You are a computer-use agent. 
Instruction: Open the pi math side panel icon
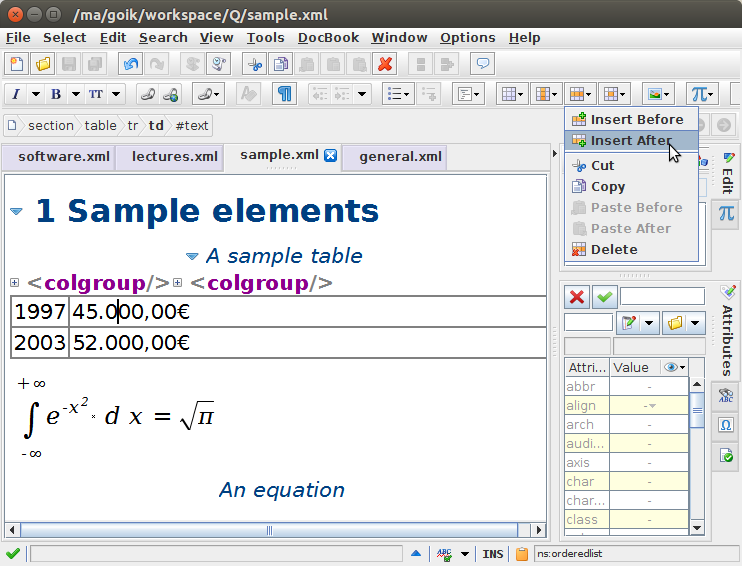pyautogui.click(x=726, y=213)
